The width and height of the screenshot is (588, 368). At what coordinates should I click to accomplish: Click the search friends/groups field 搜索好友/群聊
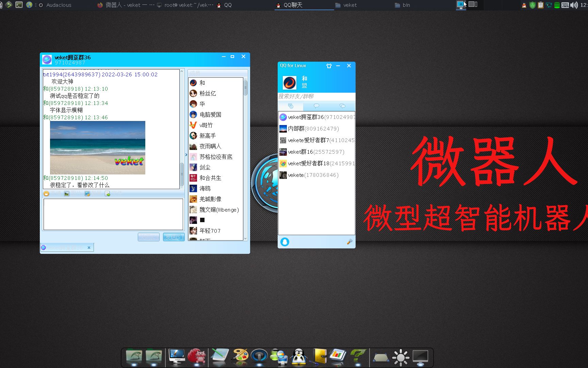pos(316,96)
